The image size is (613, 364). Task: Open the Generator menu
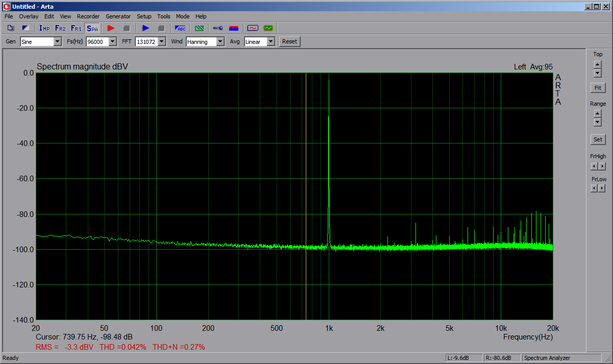[118, 16]
